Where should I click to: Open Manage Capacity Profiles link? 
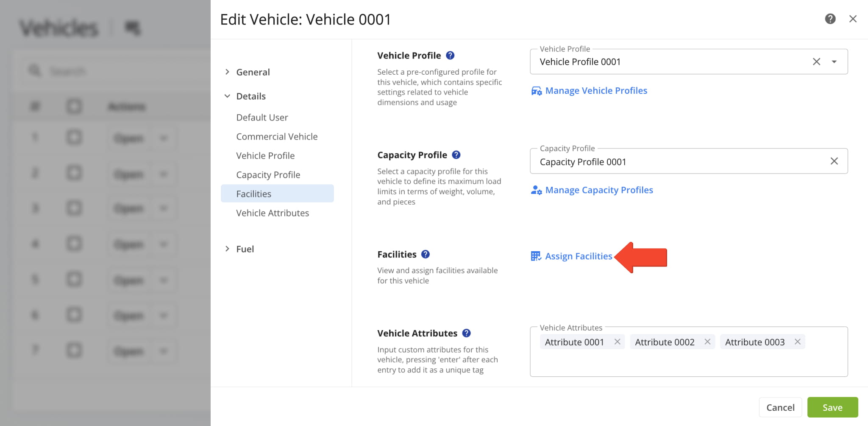pos(598,190)
